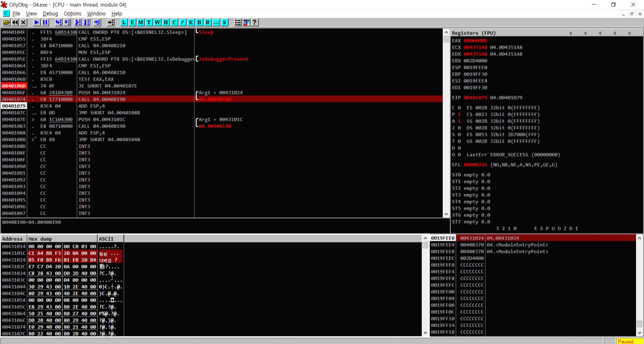Open a new executable file icon

pos(6,22)
